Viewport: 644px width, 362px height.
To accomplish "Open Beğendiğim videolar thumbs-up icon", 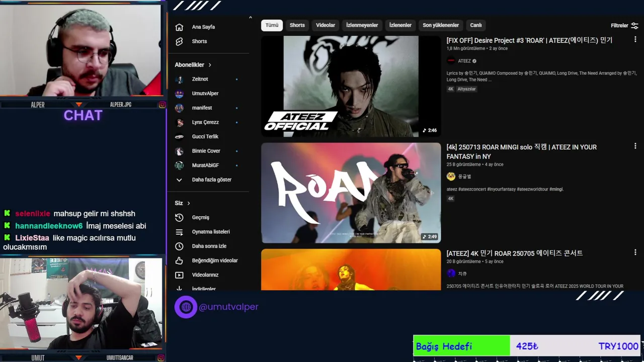I will pyautogui.click(x=179, y=260).
